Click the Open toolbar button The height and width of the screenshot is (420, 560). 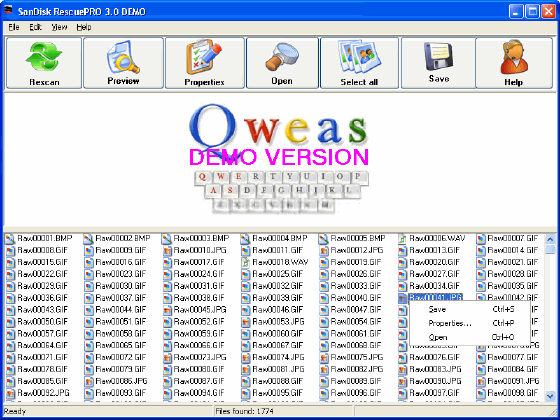coord(282,63)
